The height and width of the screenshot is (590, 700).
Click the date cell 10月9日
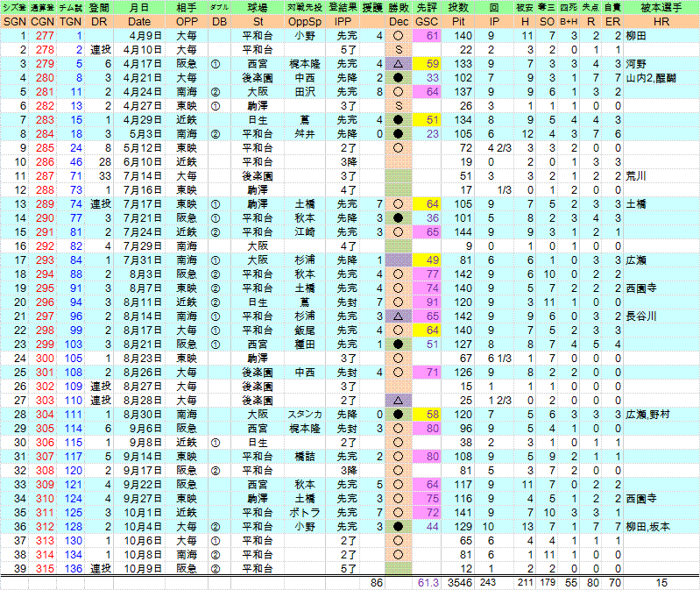coord(143,569)
